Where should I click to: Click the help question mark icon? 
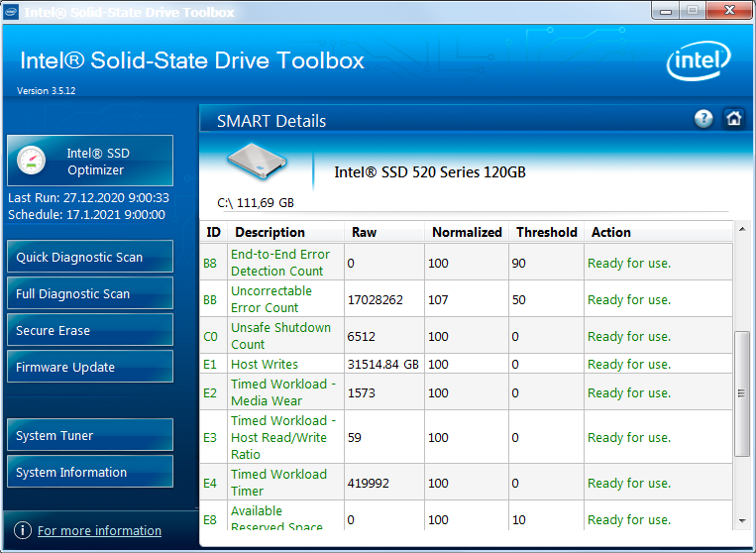[x=703, y=119]
